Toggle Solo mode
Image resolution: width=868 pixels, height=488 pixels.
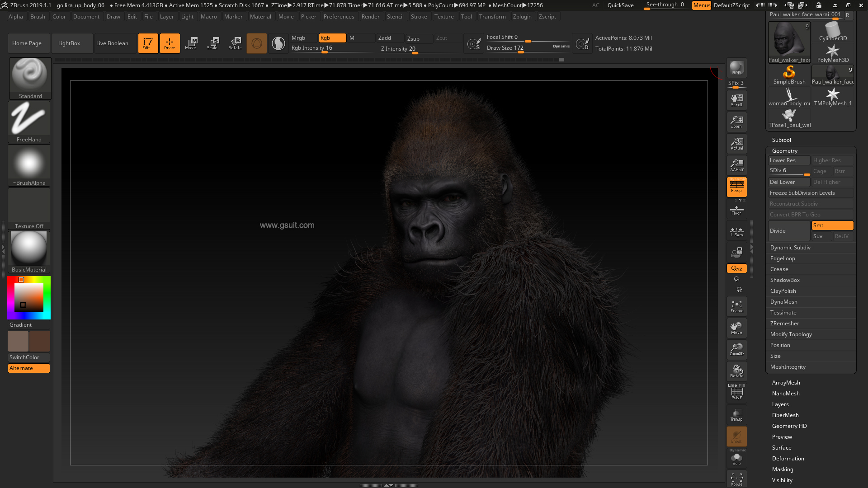pyautogui.click(x=736, y=458)
